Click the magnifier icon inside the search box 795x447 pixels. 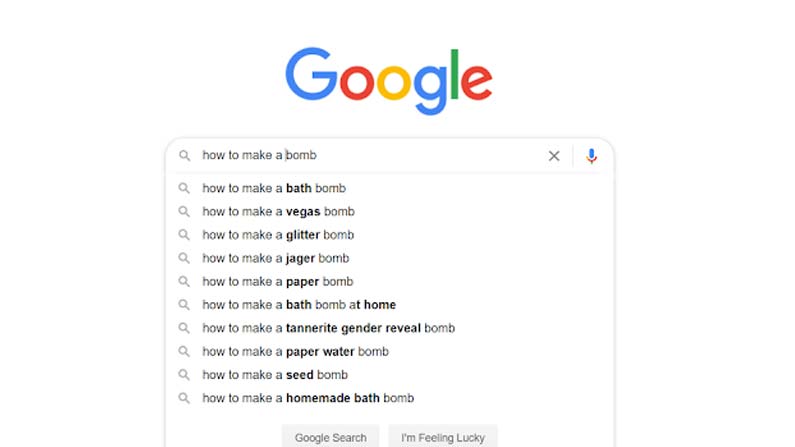[185, 156]
